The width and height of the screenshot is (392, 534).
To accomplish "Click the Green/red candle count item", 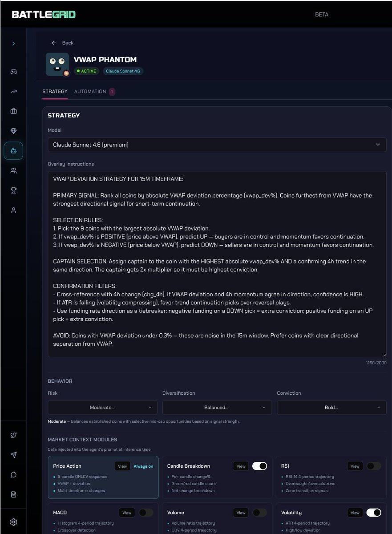I will pyautogui.click(x=194, y=484).
